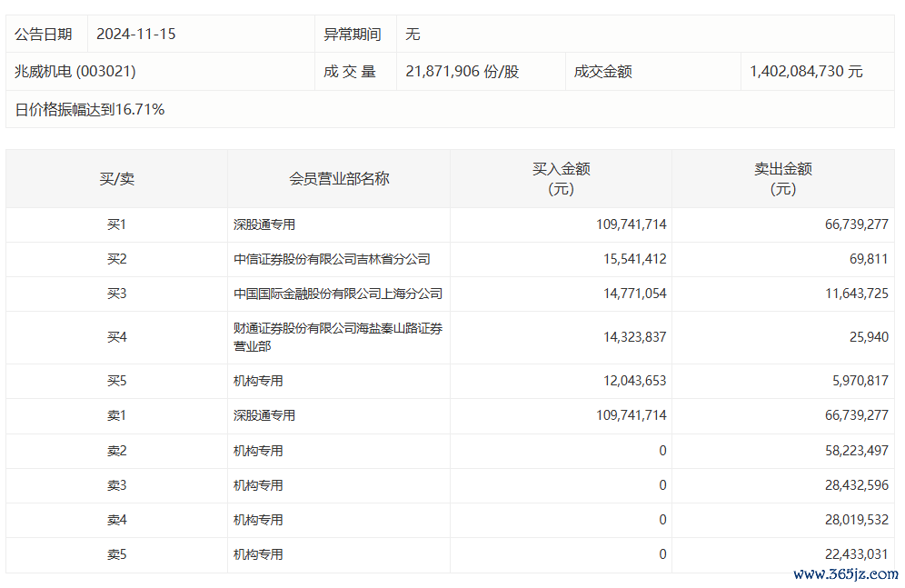Select the 买2 row label
Image resolution: width=905 pixels, height=588 pixels.
coord(116,259)
